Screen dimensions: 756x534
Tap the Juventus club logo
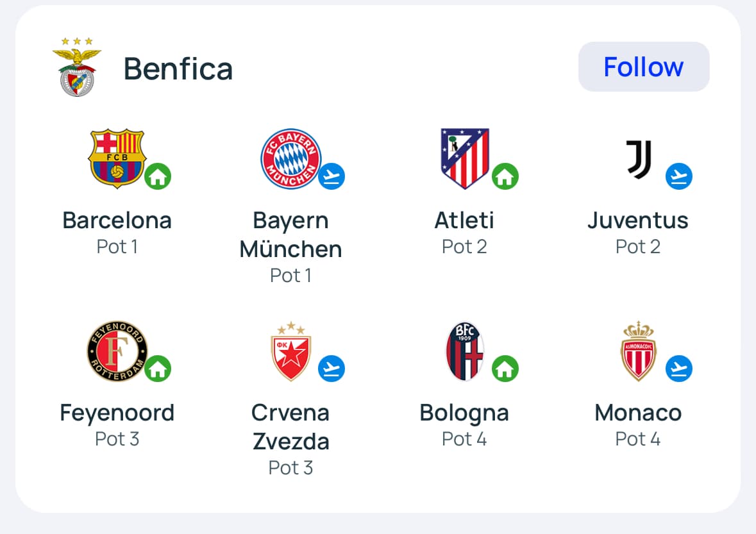click(x=639, y=159)
